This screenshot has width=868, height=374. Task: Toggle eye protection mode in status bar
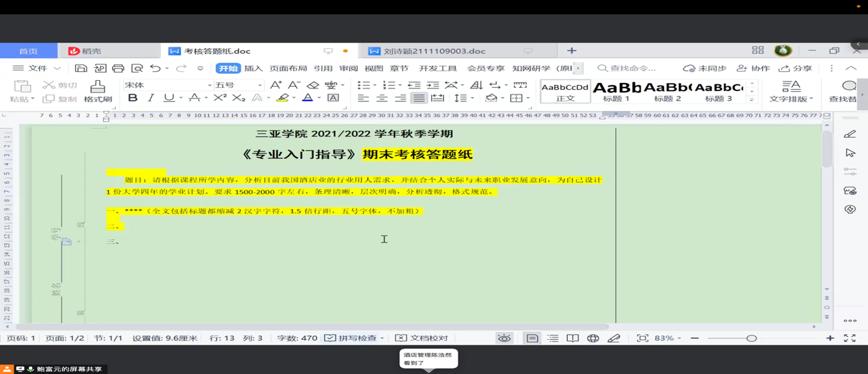tap(504, 338)
